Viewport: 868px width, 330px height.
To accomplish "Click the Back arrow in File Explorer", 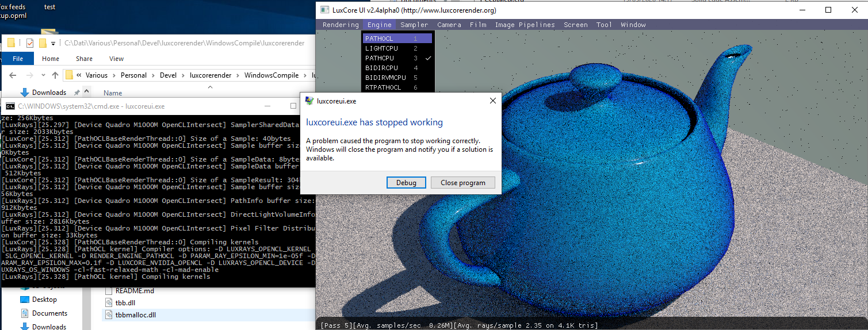I will [x=13, y=75].
